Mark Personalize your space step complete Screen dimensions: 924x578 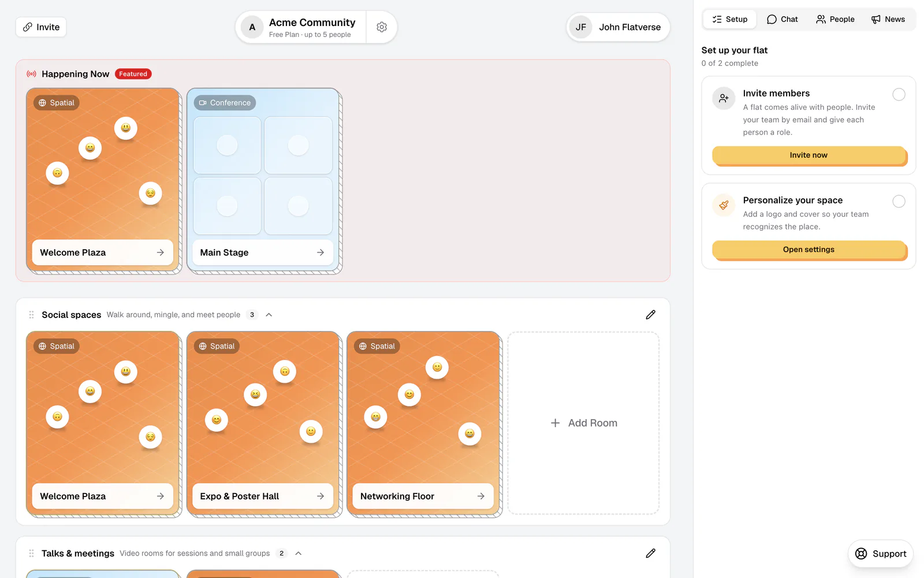[x=899, y=201]
